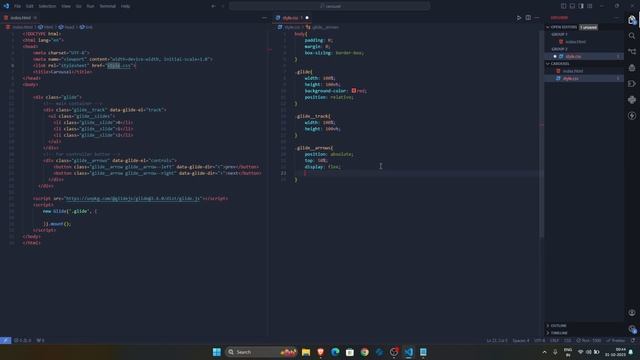Open the File menu
The width and height of the screenshot is (640, 360).
[x=17, y=6]
